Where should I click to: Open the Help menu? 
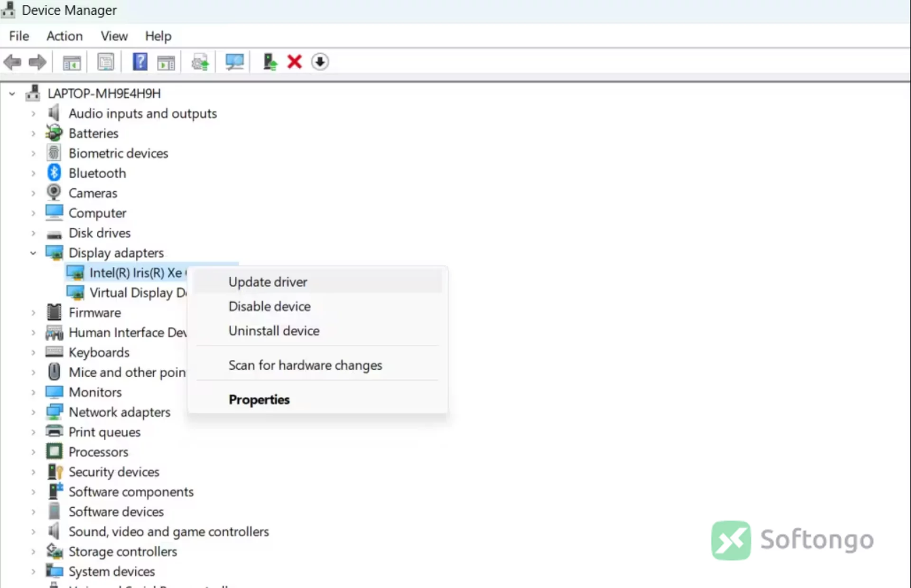(x=158, y=36)
